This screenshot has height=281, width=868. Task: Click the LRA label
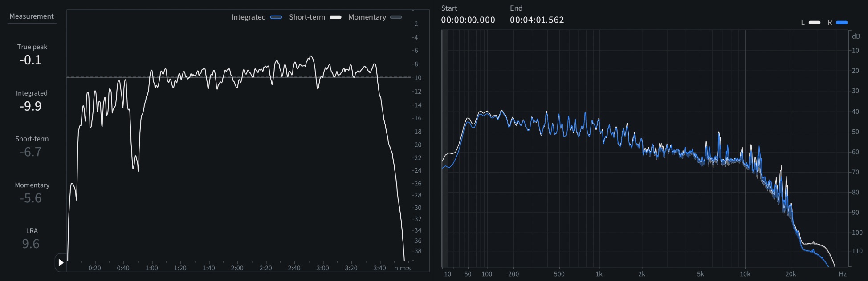point(32,231)
